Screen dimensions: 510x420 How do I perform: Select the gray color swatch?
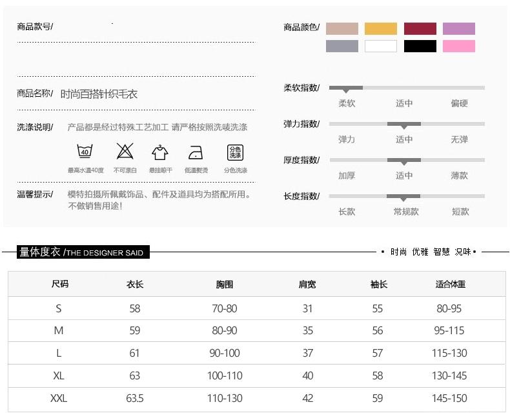pos(342,46)
